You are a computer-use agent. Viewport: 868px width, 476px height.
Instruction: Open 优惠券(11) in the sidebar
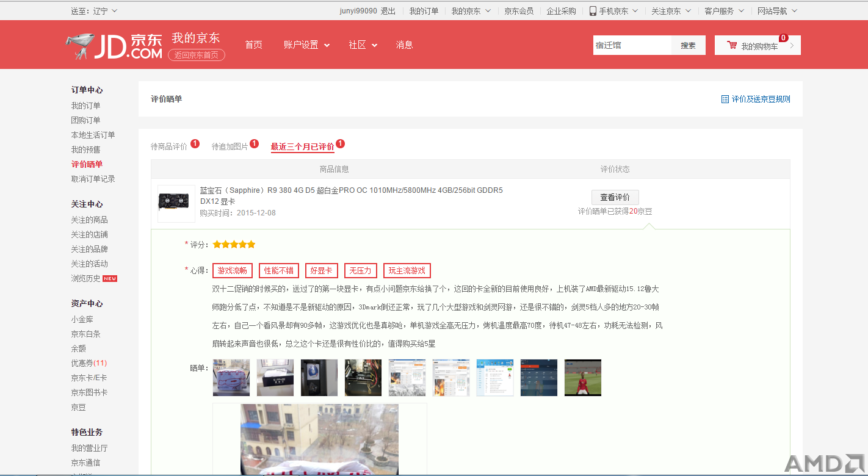[x=89, y=363]
